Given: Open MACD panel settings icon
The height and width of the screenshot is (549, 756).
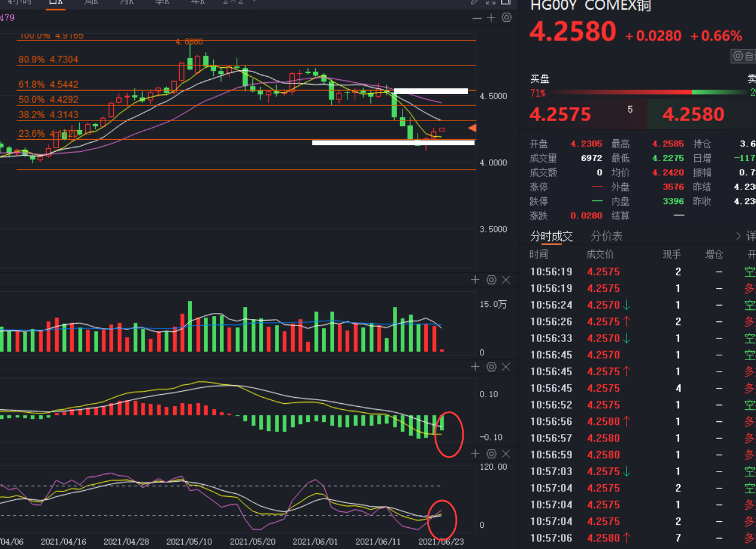Looking at the screenshot, I should 491,367.
